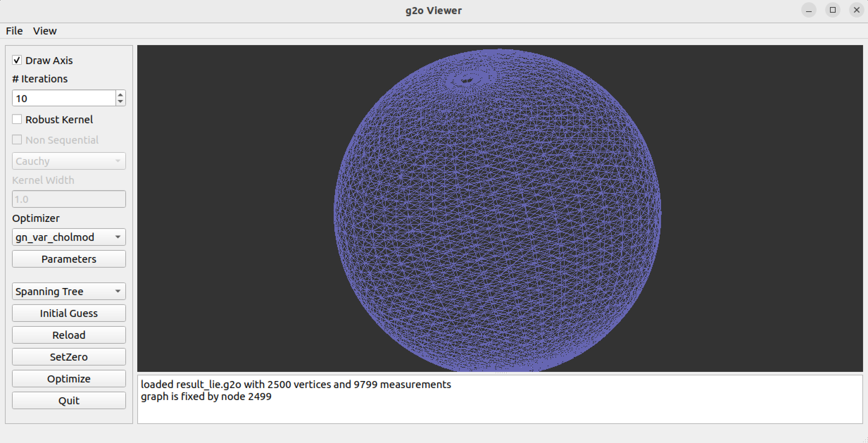Click the Parameters button
Image resolution: width=868 pixels, height=443 pixels.
pyautogui.click(x=69, y=259)
